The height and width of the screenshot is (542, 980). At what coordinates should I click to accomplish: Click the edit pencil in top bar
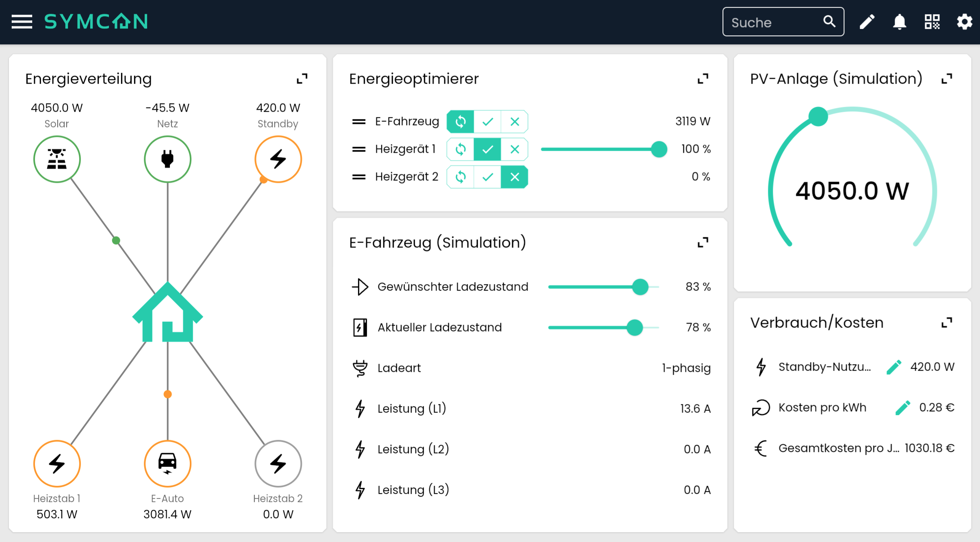[867, 22]
